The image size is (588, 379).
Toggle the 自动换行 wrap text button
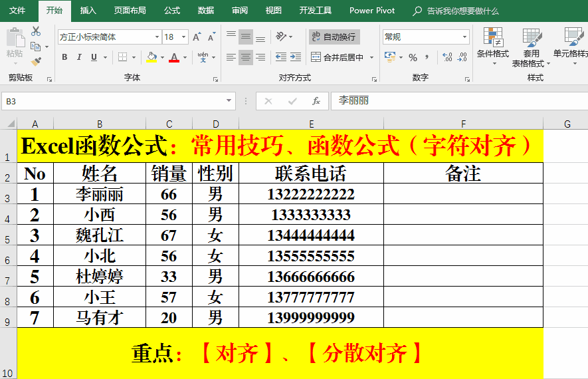pyautogui.click(x=334, y=37)
